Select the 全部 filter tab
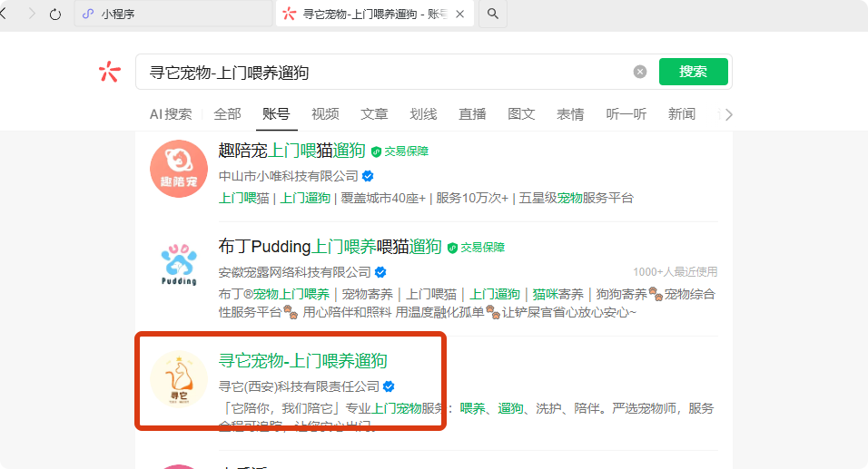Image resolution: width=868 pixels, height=469 pixels. pos(228,114)
